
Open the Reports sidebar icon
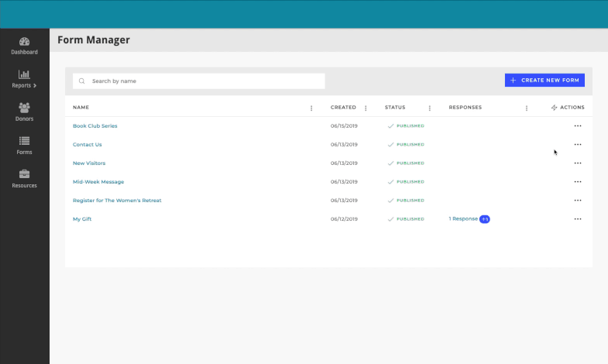24,74
